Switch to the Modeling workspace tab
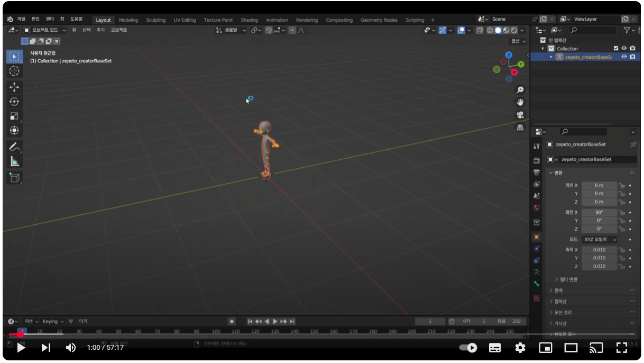Image resolution: width=644 pixels, height=363 pixels. 128,20
